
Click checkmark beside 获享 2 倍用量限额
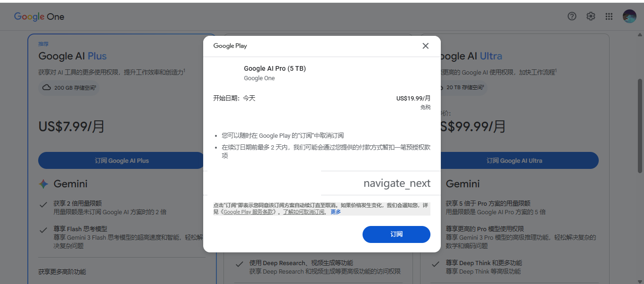click(x=43, y=204)
